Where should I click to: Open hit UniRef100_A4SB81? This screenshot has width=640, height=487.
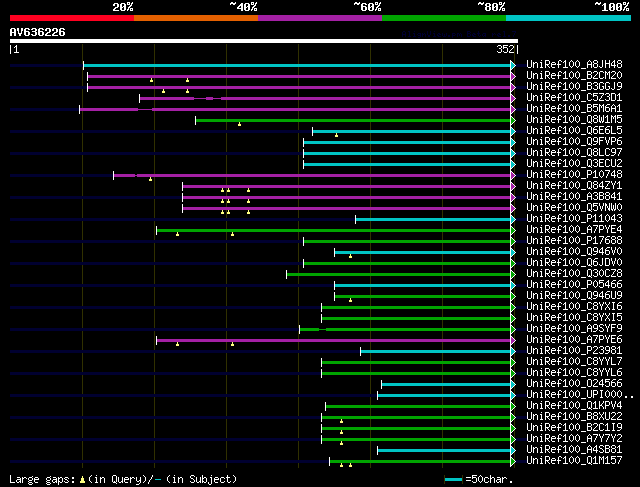pyautogui.click(x=574, y=450)
